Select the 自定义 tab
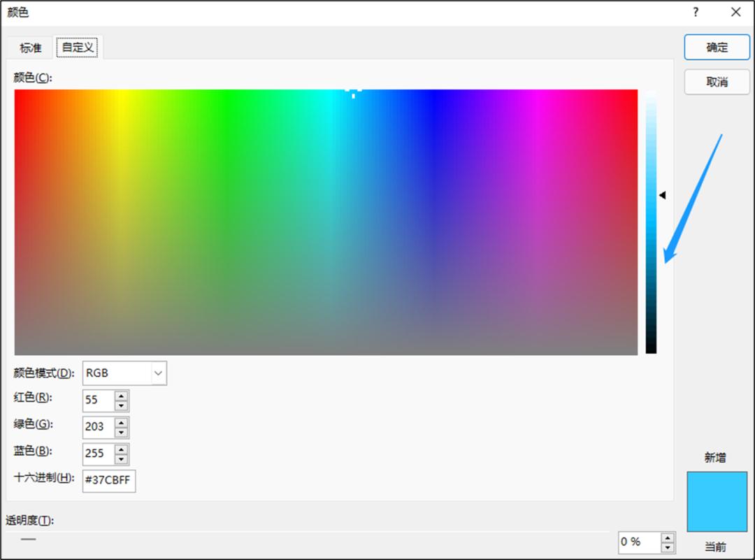 (x=79, y=48)
